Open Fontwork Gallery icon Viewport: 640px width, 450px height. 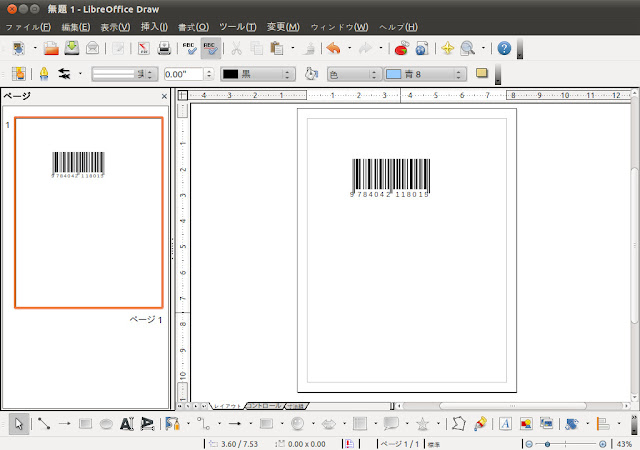tap(505, 424)
